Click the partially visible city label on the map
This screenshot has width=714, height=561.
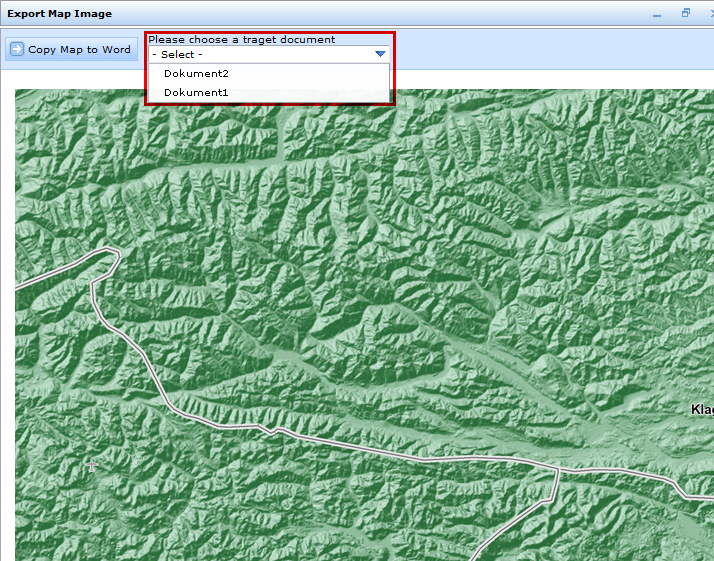click(x=702, y=410)
